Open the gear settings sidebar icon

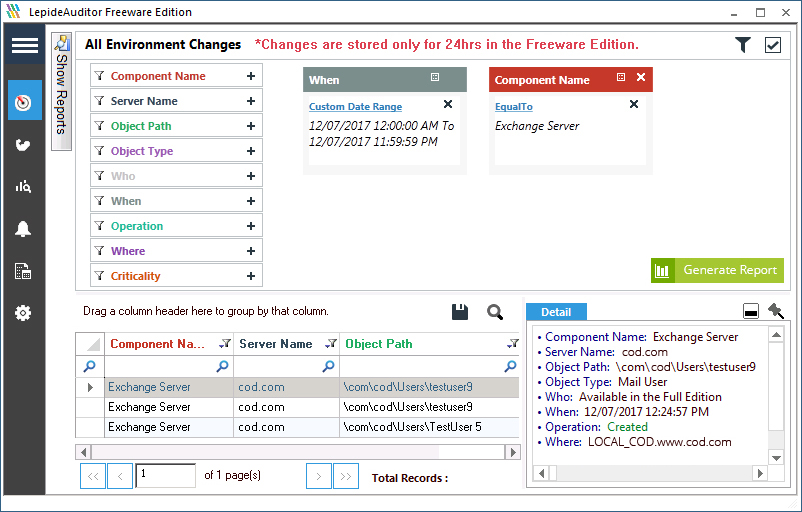click(x=23, y=313)
